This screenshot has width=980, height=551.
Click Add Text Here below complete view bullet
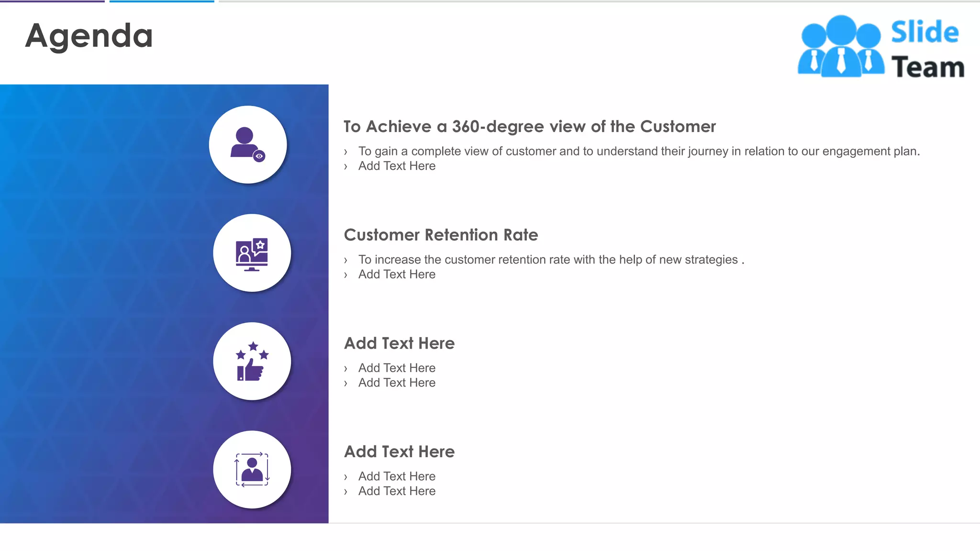pyautogui.click(x=397, y=166)
